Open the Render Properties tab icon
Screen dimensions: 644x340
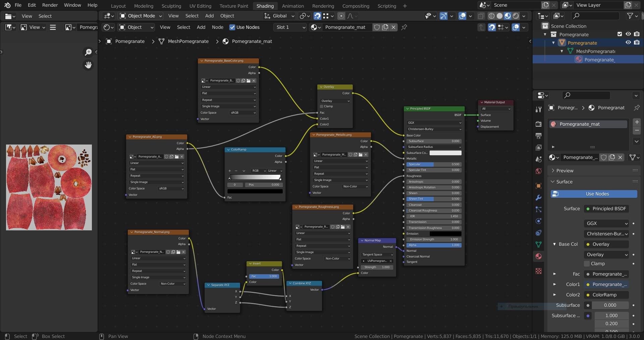pyautogui.click(x=539, y=124)
